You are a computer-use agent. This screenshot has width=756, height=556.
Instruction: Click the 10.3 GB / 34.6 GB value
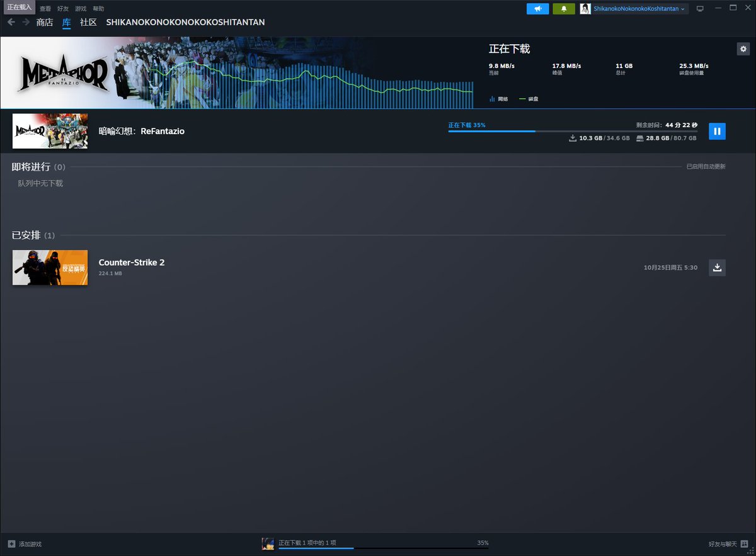pos(604,138)
